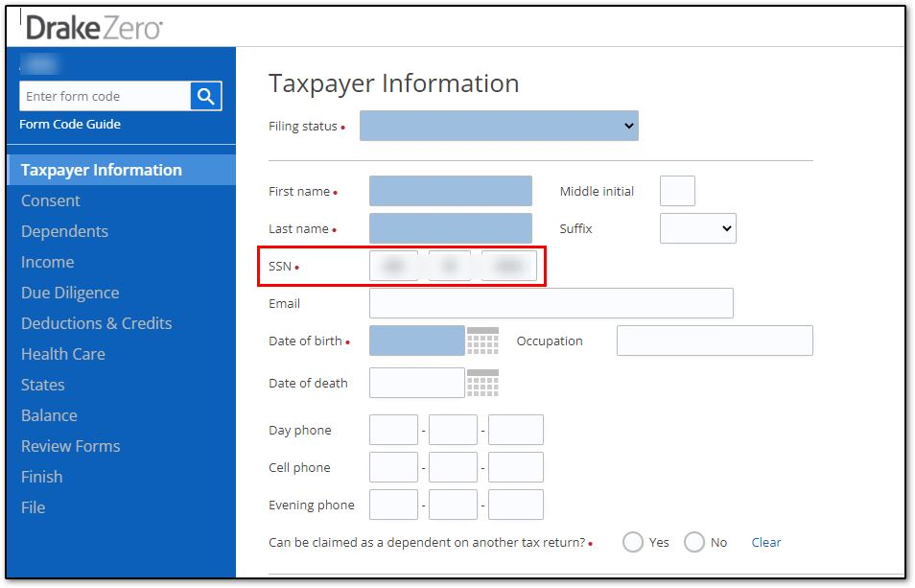Viewport: 915px width, 588px height.
Task: Open the Form Code Guide link
Action: pyautogui.click(x=70, y=124)
